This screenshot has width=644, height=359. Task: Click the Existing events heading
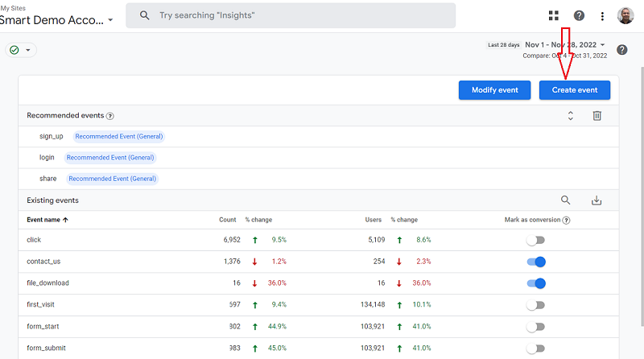[x=52, y=200]
